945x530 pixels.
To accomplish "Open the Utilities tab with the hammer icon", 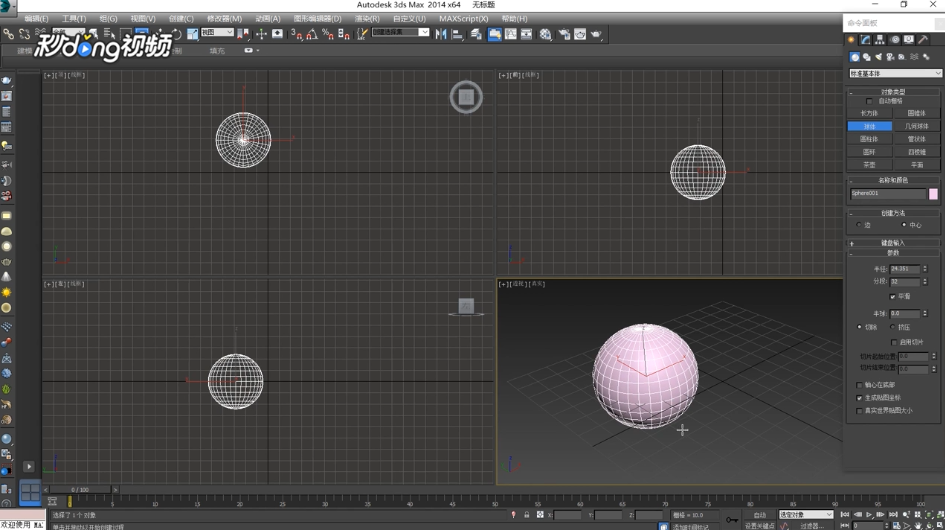I will click(923, 40).
